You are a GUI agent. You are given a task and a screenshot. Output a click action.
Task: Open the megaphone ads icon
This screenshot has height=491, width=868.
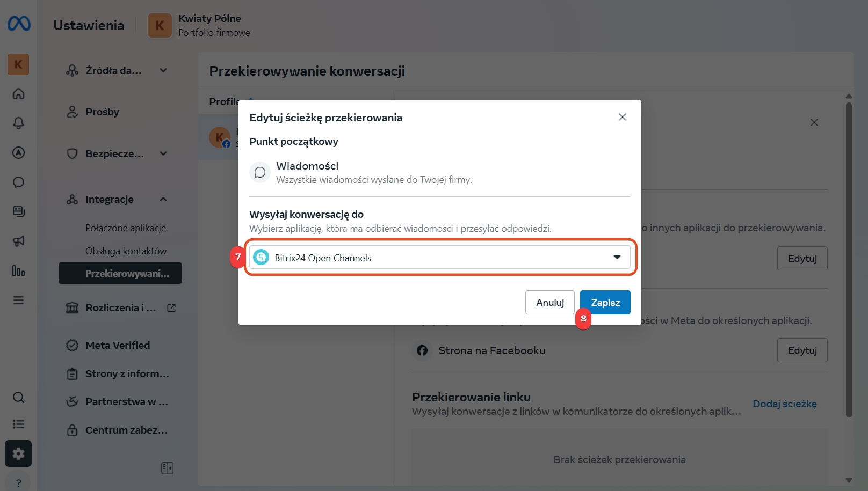click(x=18, y=241)
